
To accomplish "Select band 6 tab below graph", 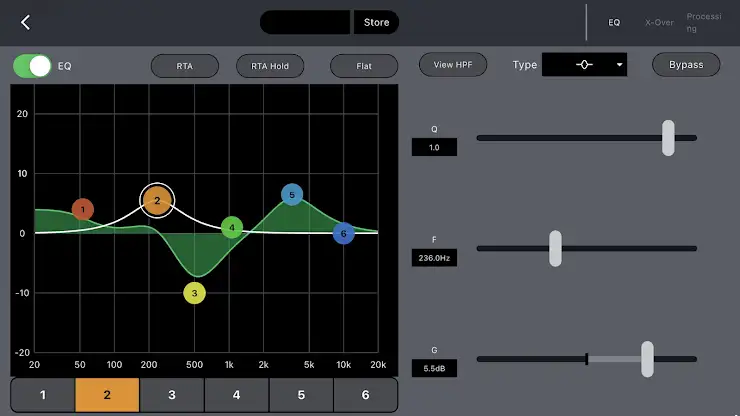I will pos(365,395).
